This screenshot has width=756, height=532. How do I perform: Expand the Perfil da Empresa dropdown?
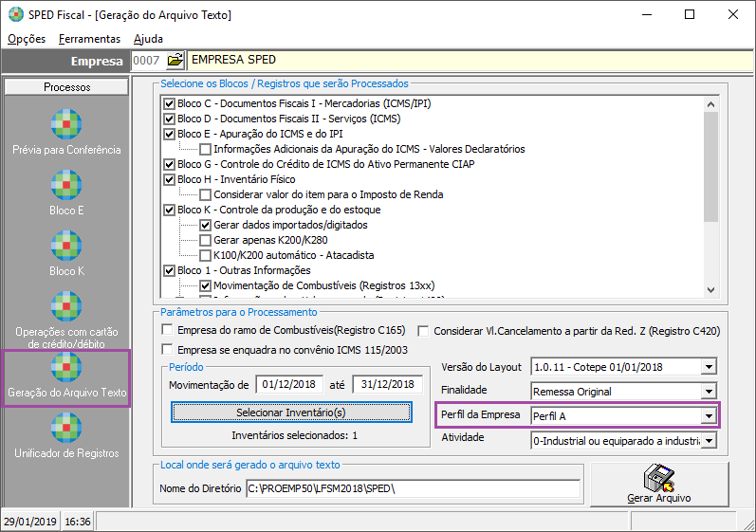(707, 415)
